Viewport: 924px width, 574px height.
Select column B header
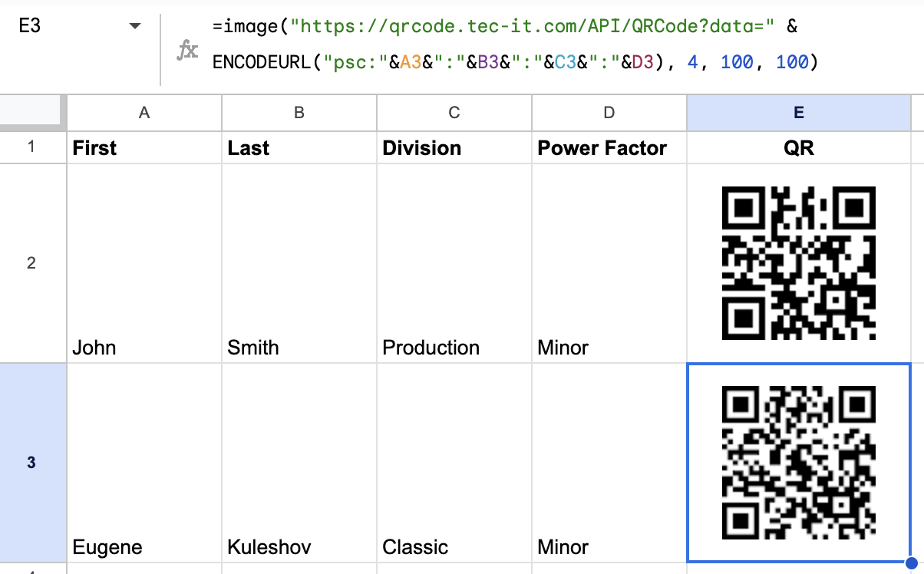(x=299, y=113)
